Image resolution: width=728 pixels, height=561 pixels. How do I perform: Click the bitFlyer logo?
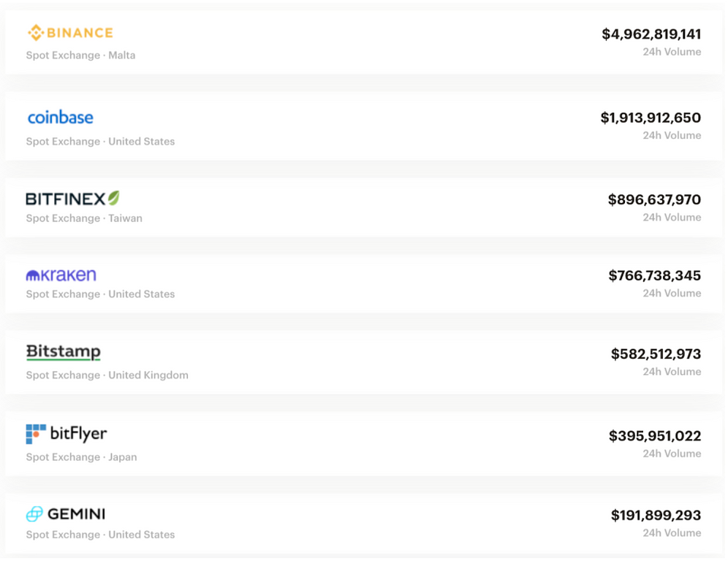(67, 434)
